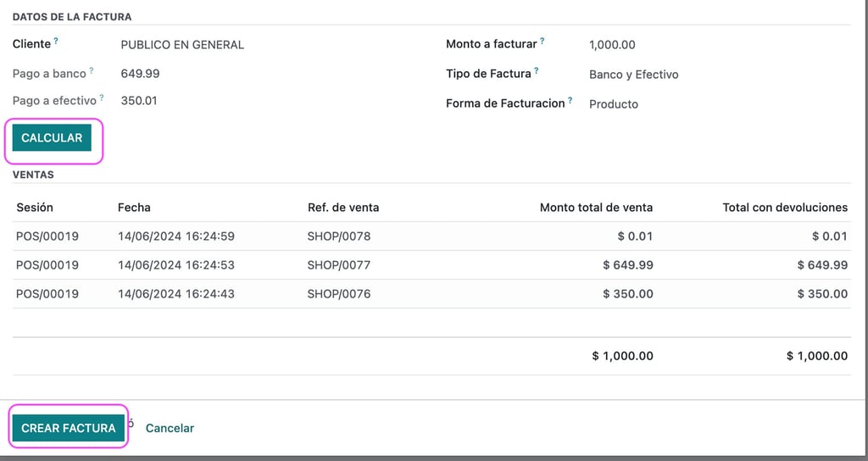Sort table by Sesión column header
The height and width of the screenshot is (461, 868).
tap(35, 208)
